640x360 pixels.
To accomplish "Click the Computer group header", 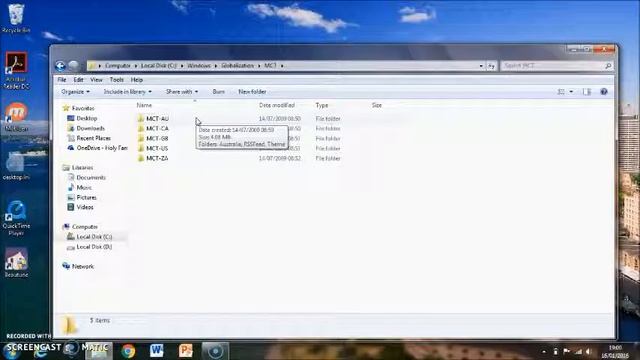I will coord(84,227).
